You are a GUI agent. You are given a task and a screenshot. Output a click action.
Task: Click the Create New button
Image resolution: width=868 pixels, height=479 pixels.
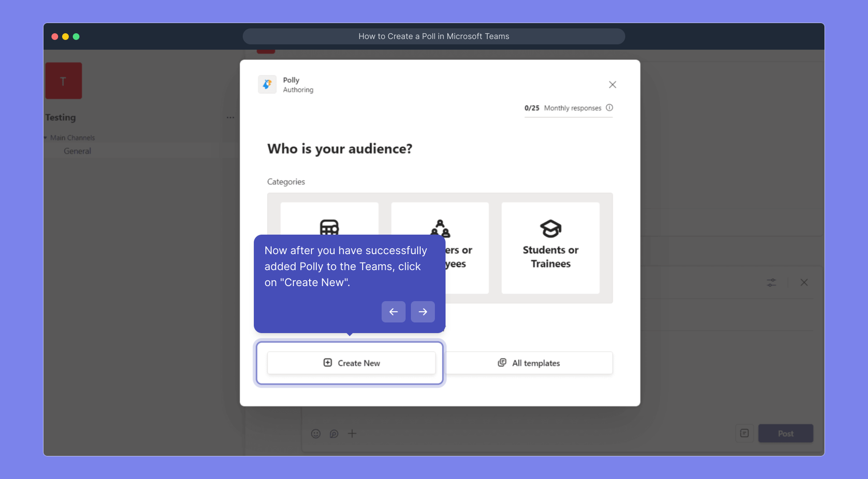point(351,363)
